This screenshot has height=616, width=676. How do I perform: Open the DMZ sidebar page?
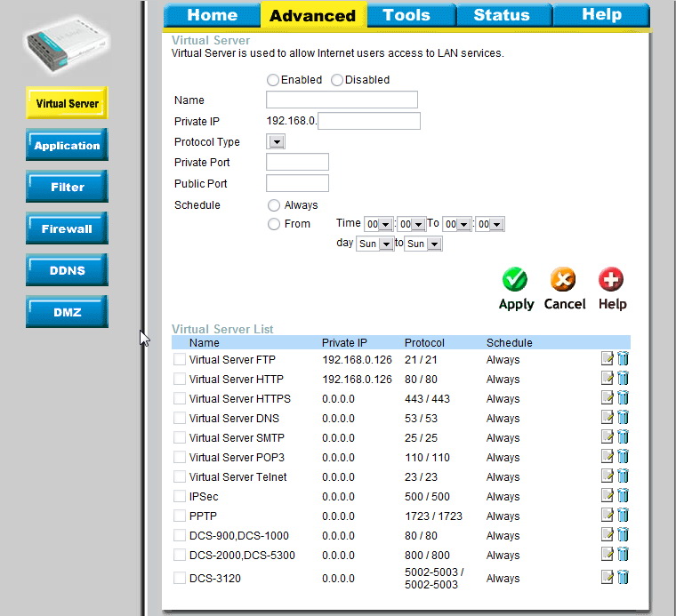tap(67, 312)
